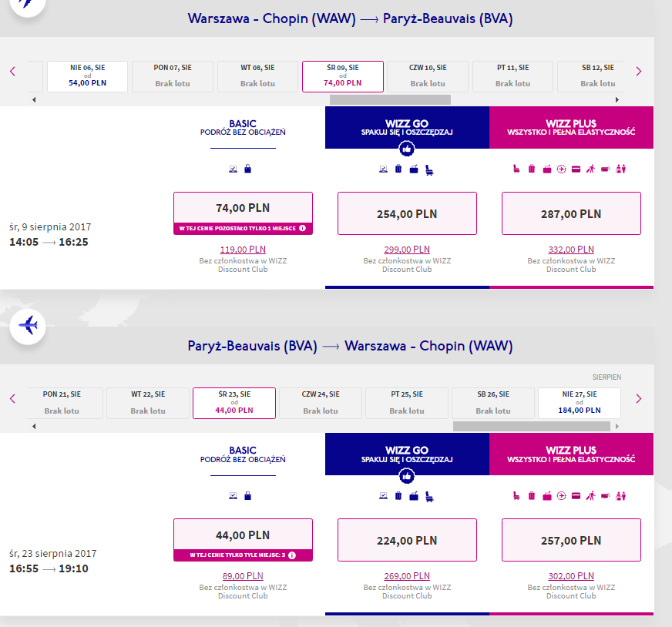The image size is (672, 627).
Task: Choose the 224,00 PLN WIZZ GO fare
Action: 407,540
